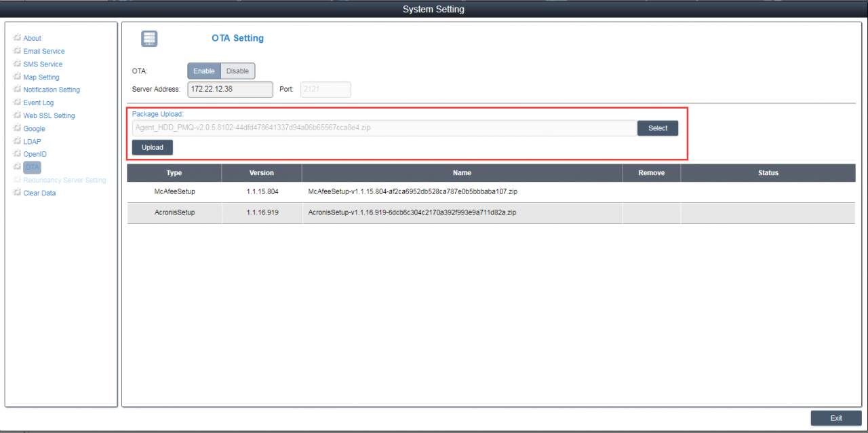Click the Server Address input field
Screen dimensions: 868x433
click(220, 89)
